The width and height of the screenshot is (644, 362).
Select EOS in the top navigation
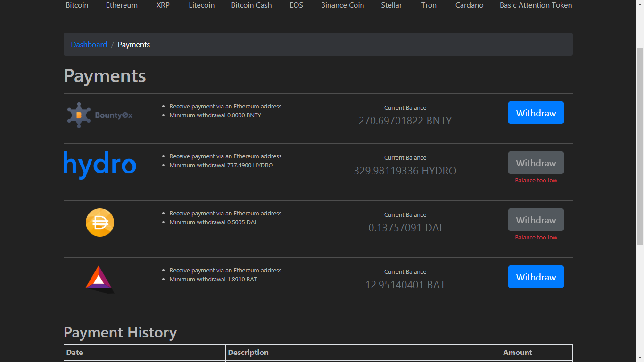click(297, 5)
